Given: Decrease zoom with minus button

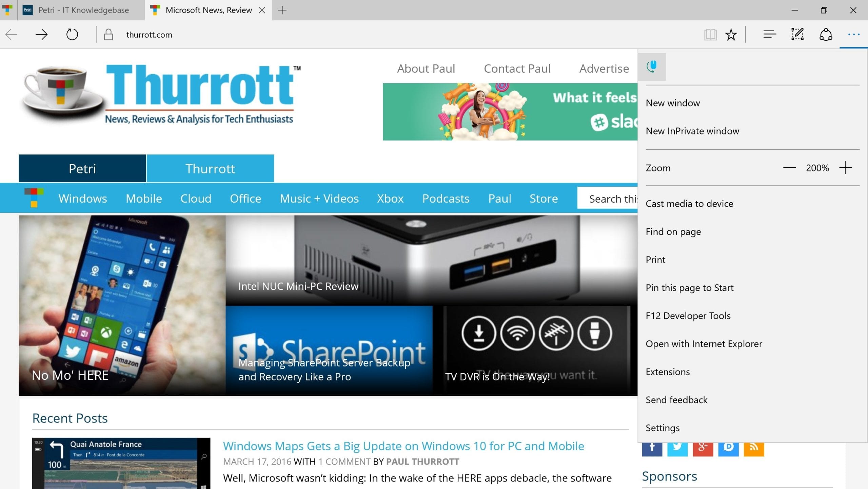Looking at the screenshot, I should [x=789, y=168].
